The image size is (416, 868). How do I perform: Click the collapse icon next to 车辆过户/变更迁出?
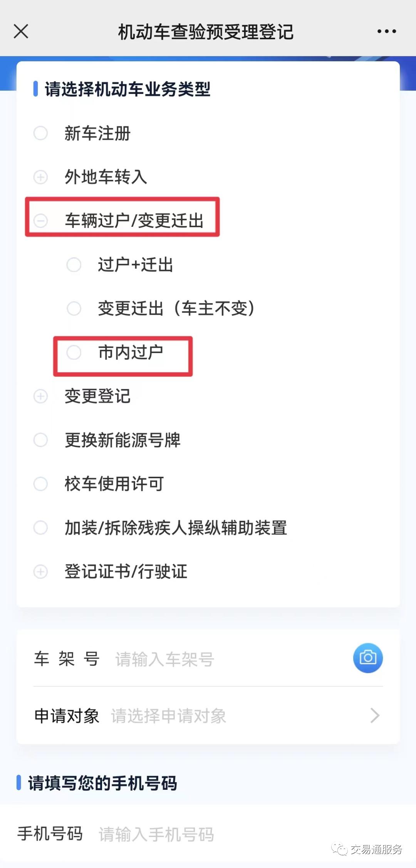coord(41,221)
